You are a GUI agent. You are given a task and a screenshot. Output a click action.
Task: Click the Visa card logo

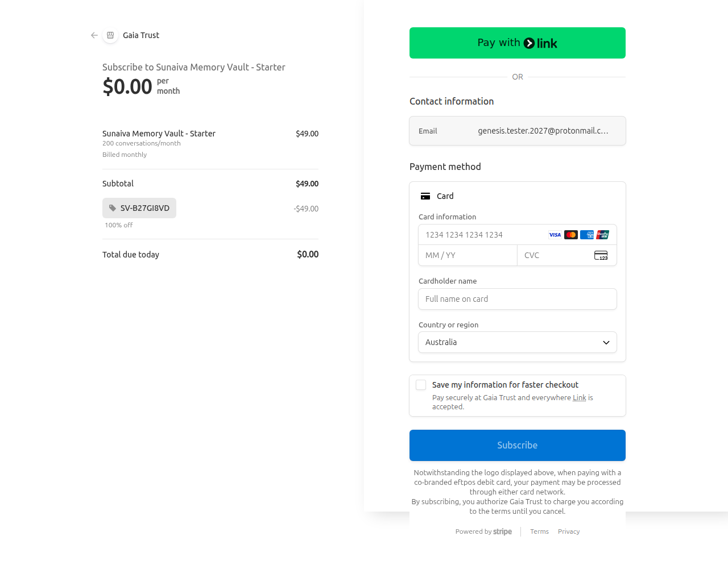click(555, 235)
